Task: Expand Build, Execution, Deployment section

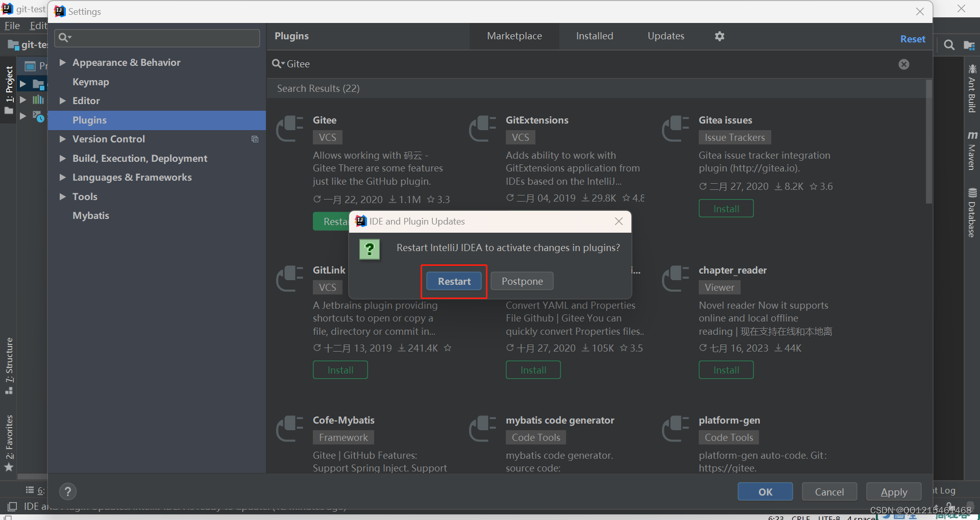Action: point(62,158)
